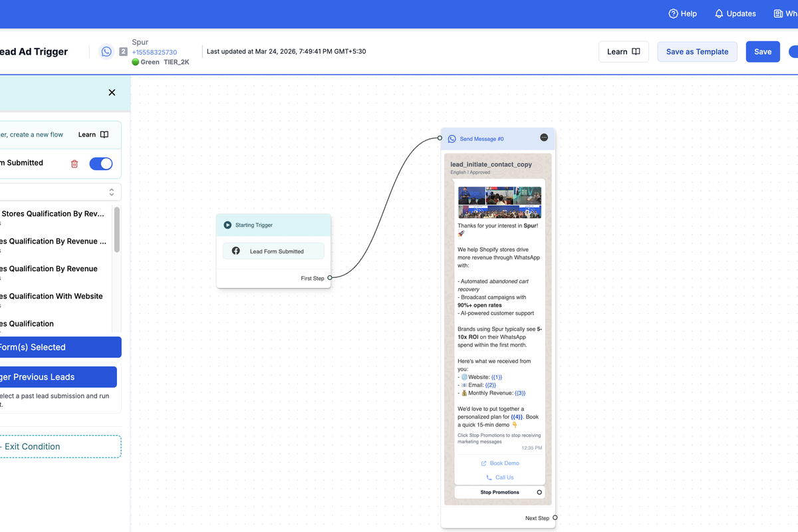Click the Next Step connector handle
The height and width of the screenshot is (532, 798).
pos(555,518)
